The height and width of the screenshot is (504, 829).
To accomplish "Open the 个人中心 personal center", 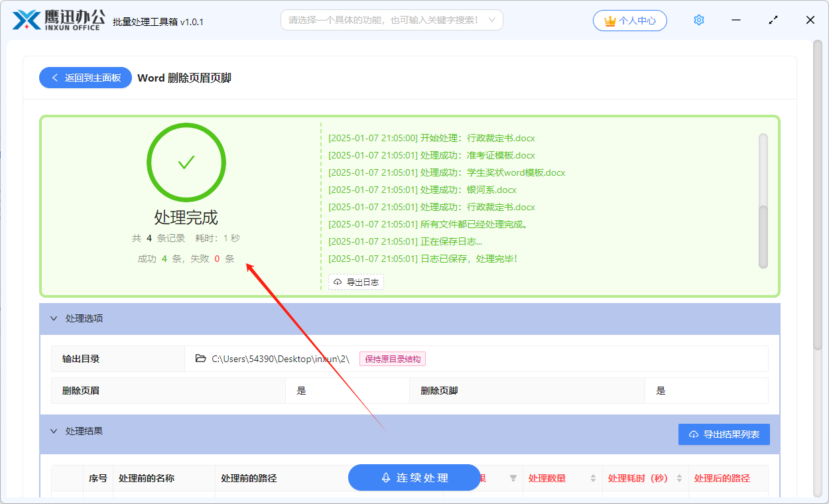I will (x=630, y=21).
